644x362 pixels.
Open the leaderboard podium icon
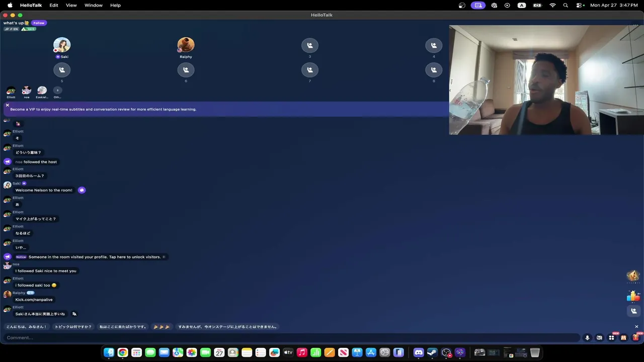pos(633,296)
